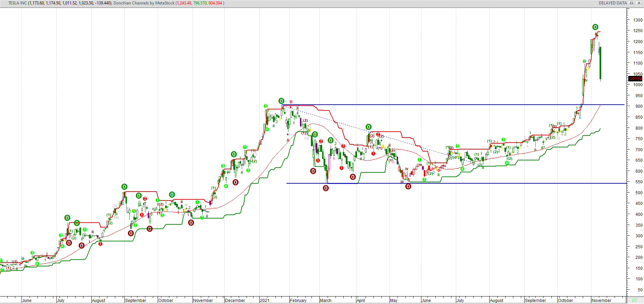644x304 pixels.
Task: Click the TESLA INC title text
Action: coord(18,3)
